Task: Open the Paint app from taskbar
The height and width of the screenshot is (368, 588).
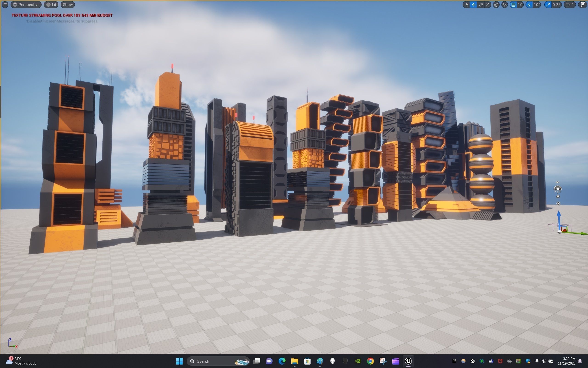Action: tap(320, 361)
